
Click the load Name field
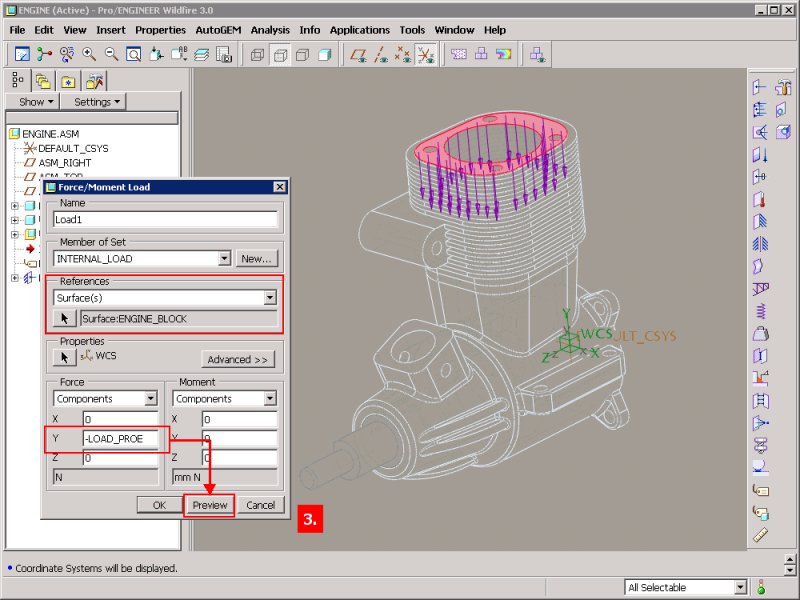(165, 219)
